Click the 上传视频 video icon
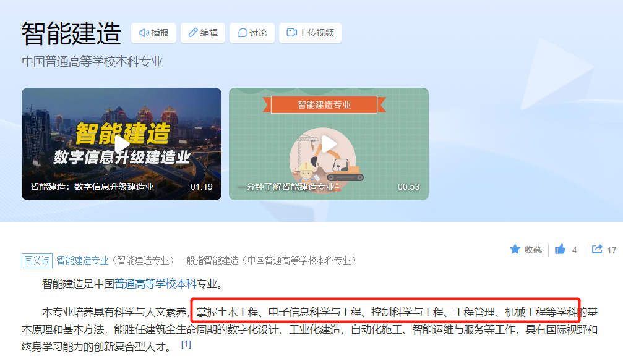The height and width of the screenshot is (364, 623). coord(292,33)
